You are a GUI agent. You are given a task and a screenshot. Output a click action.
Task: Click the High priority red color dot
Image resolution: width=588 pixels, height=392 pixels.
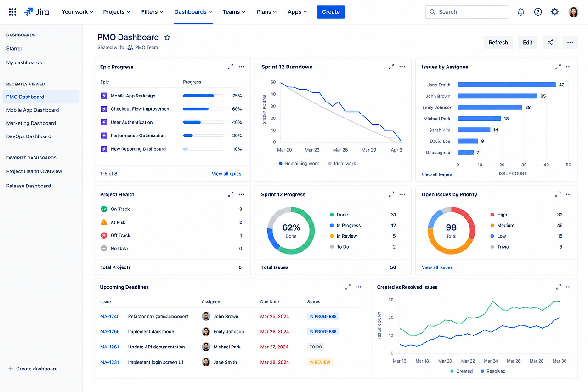pos(492,215)
